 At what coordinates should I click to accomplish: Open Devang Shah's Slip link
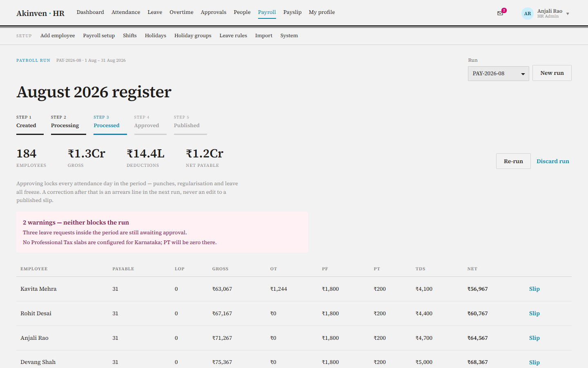535,362
